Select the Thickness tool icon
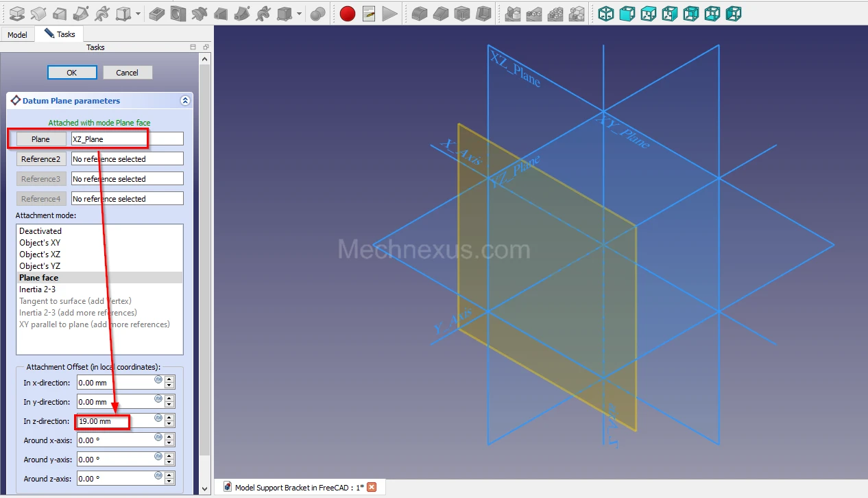This screenshot has height=498, width=868. (483, 13)
